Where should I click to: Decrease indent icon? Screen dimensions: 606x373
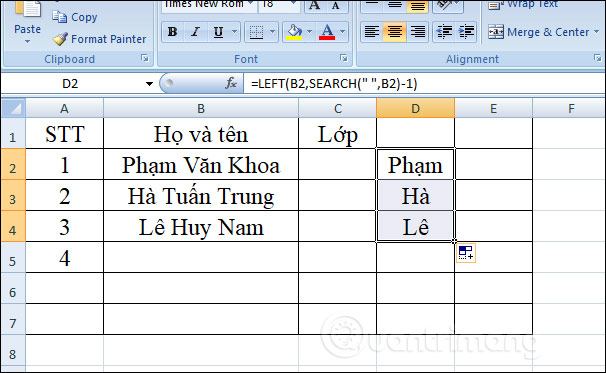pyautogui.click(x=444, y=32)
